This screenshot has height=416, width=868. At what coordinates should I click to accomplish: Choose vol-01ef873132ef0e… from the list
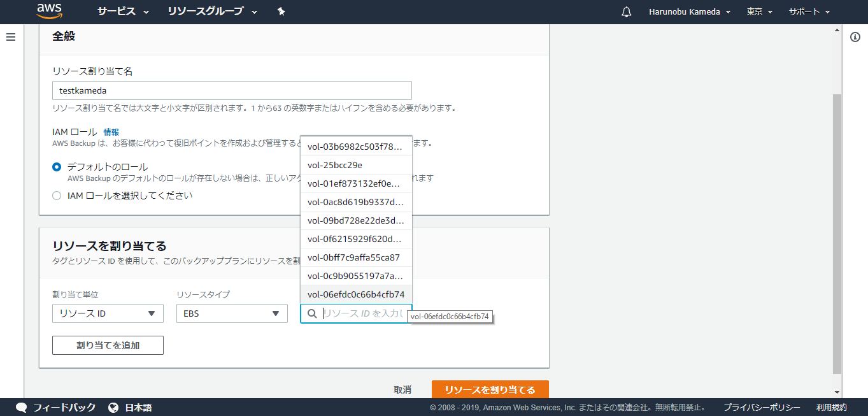click(356, 183)
